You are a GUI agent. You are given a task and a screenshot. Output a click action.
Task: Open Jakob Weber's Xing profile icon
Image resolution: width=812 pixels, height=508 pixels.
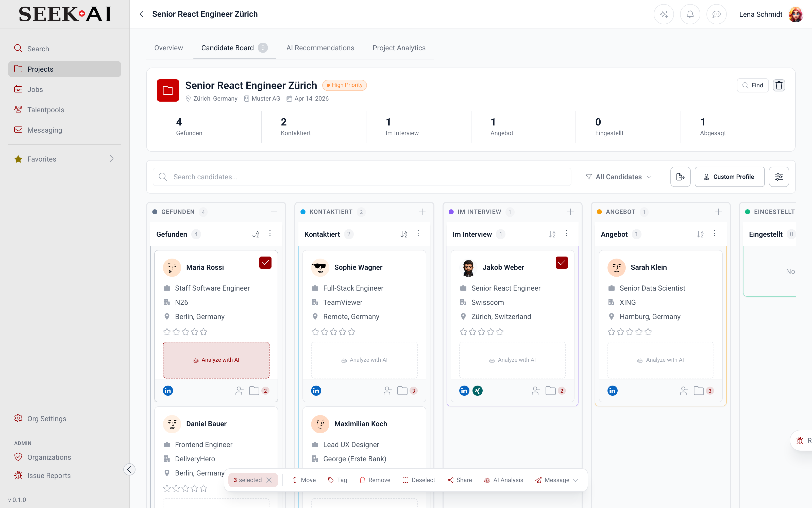point(478,390)
